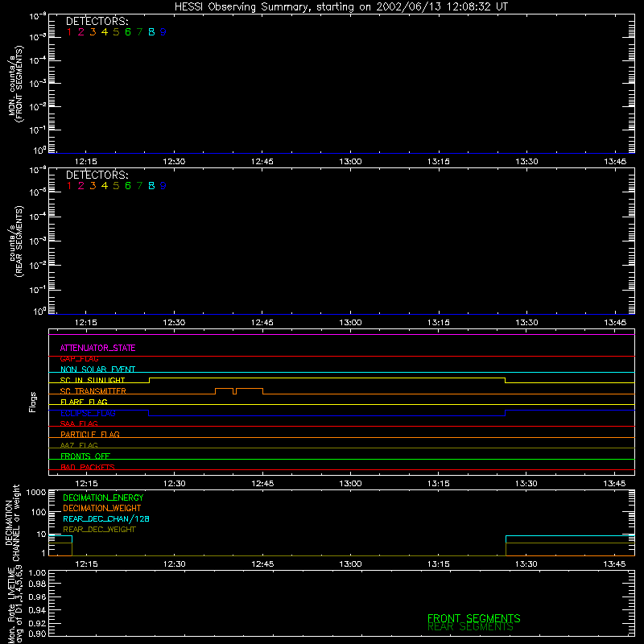Click the 100 value on decimation axis
The image size is (644, 644).
coord(39,512)
